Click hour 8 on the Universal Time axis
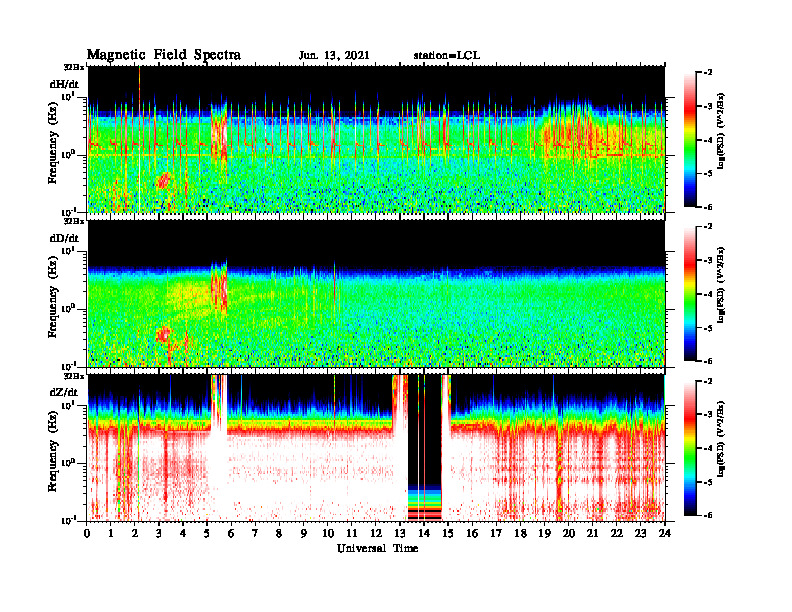 279,534
